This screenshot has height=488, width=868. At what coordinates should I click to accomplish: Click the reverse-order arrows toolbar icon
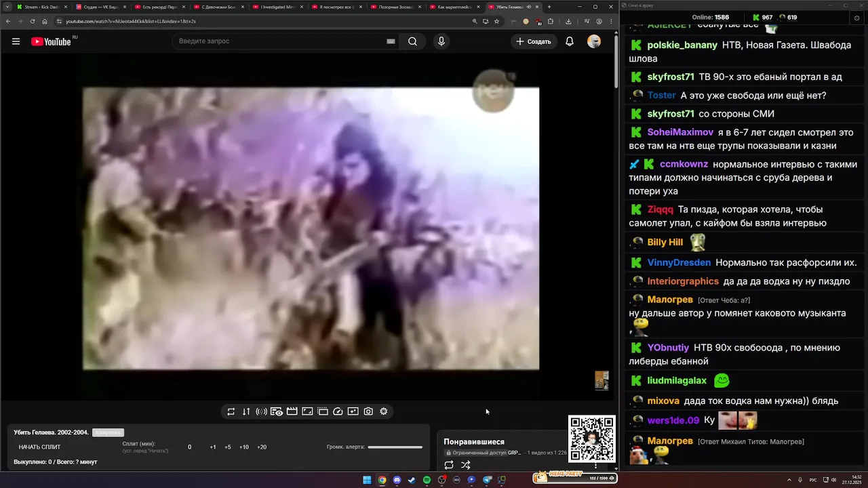tap(246, 411)
